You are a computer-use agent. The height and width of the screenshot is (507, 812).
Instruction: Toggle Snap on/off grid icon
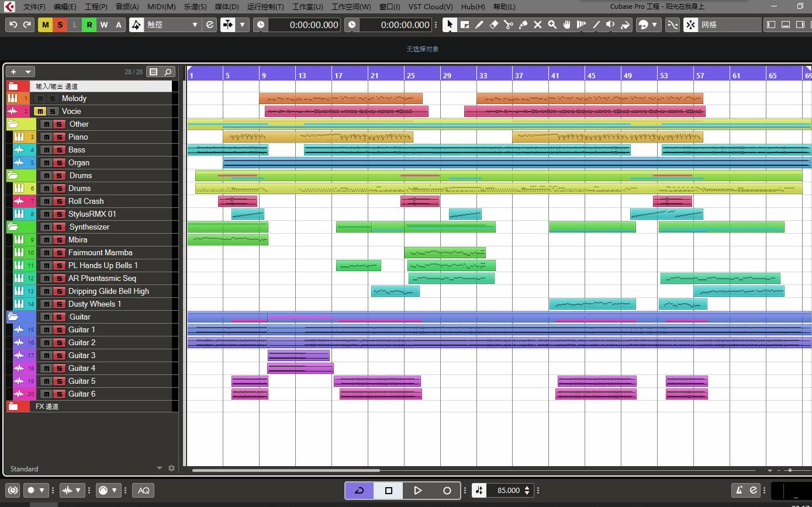point(690,25)
